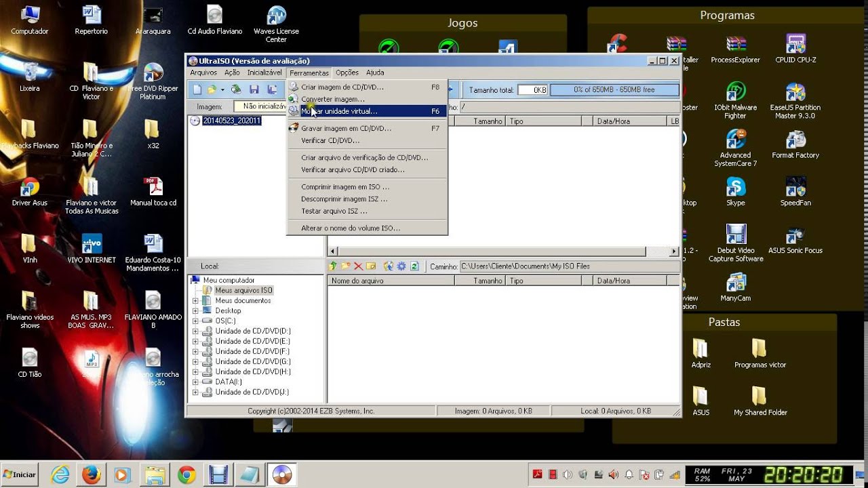Screen dimensions: 868x488
Task: Click the local New folder icon
Action: [x=345, y=266]
